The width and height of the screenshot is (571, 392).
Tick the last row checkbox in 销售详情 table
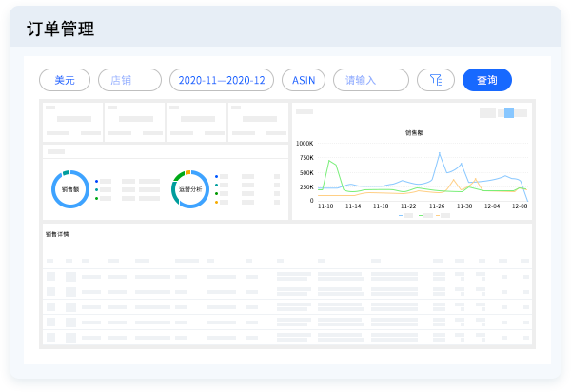[51, 337]
